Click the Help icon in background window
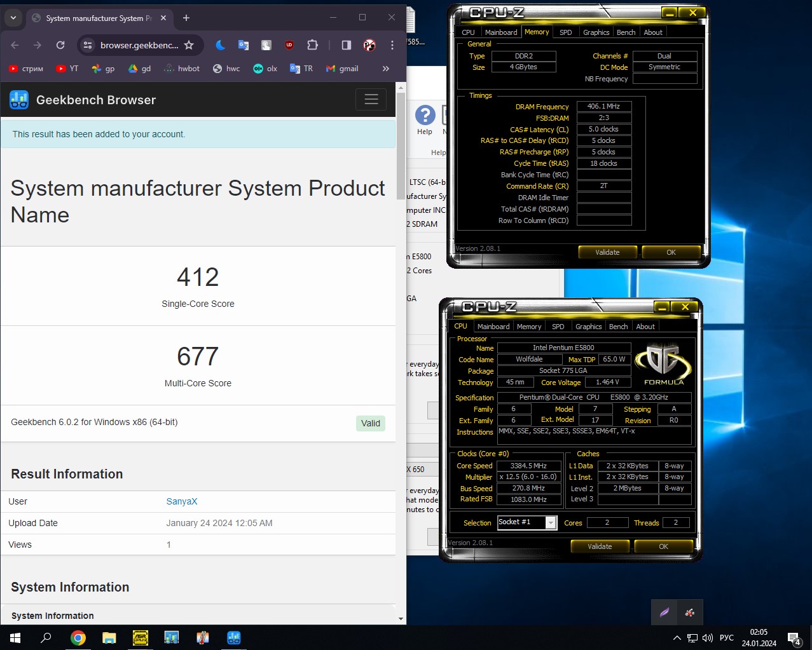Image resolution: width=812 pixels, height=650 pixels. [425, 121]
